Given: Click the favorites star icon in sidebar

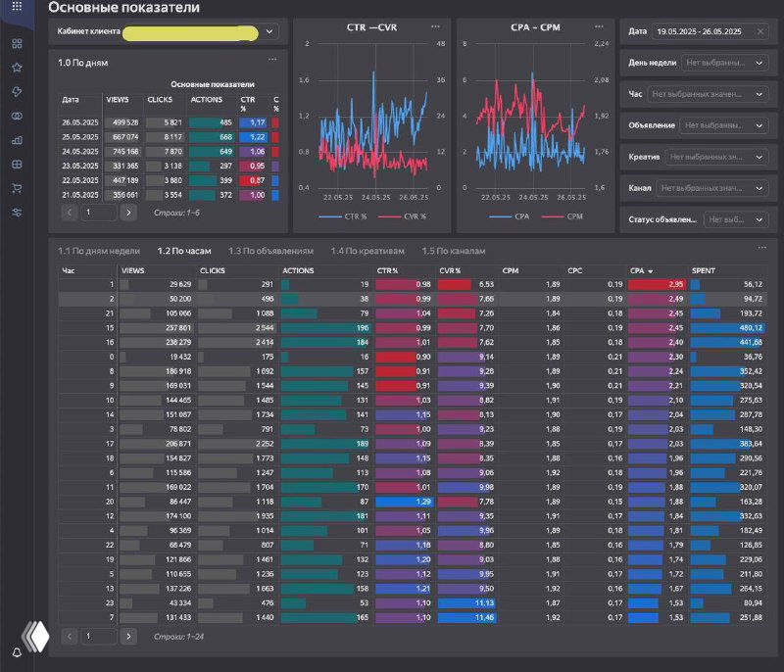Looking at the screenshot, I should pos(17,68).
